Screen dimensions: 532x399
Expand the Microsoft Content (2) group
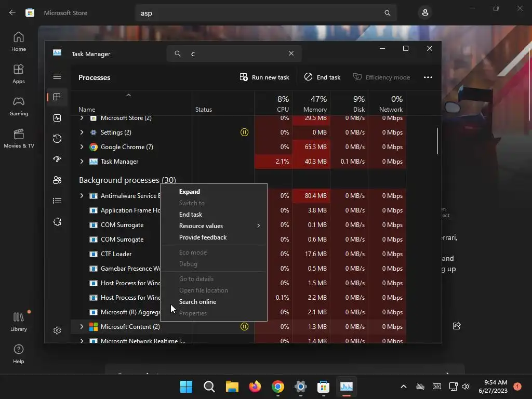click(82, 327)
